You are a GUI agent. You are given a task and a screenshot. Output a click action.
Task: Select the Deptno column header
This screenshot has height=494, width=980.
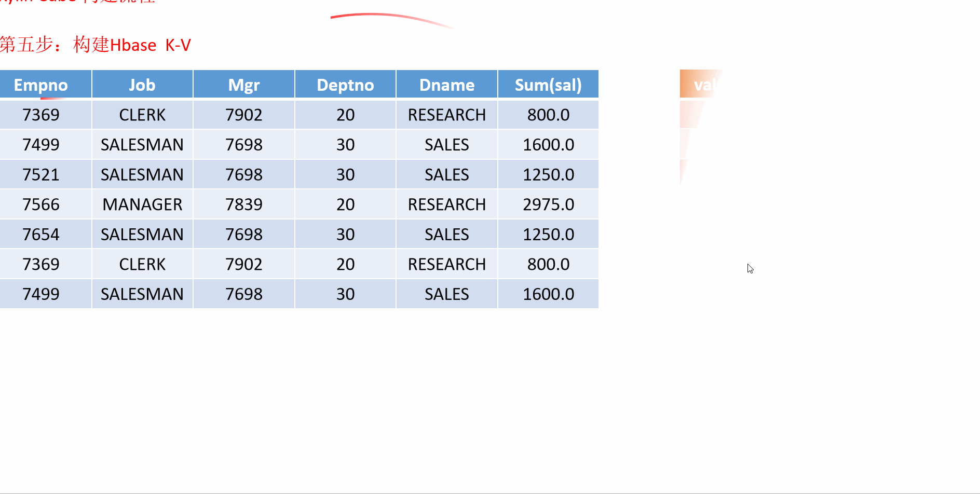point(345,84)
